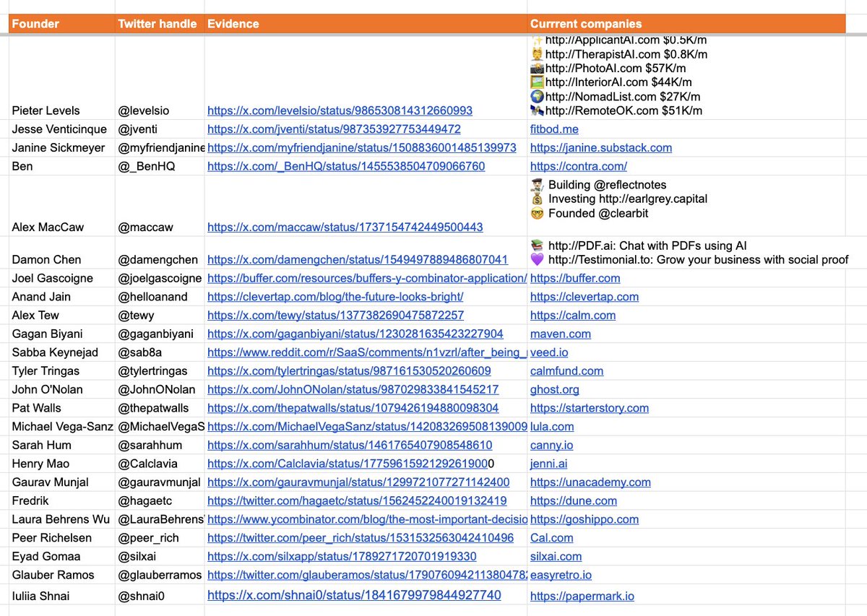Open the tylertringas status link
867x616 pixels.
click(x=349, y=371)
